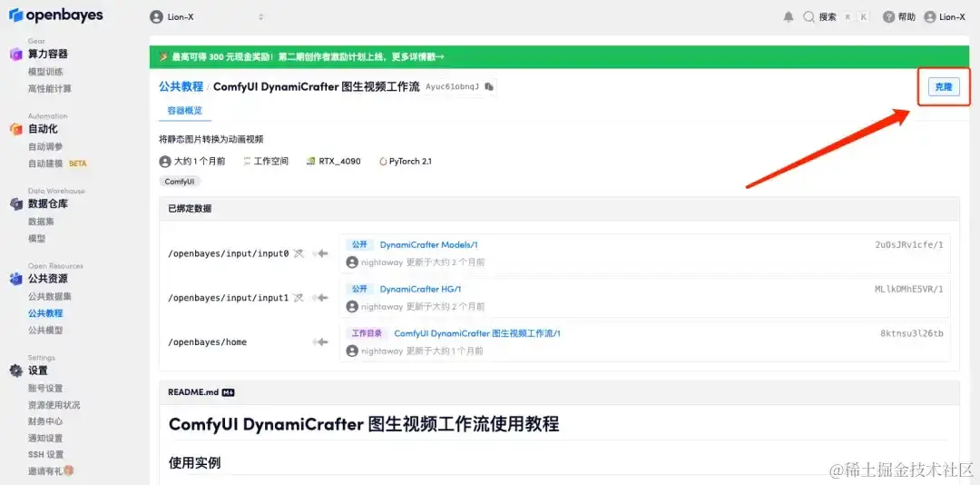The height and width of the screenshot is (485, 980).
Task: Click binding arrow for /openbayes/input/input0
Action: point(320,253)
